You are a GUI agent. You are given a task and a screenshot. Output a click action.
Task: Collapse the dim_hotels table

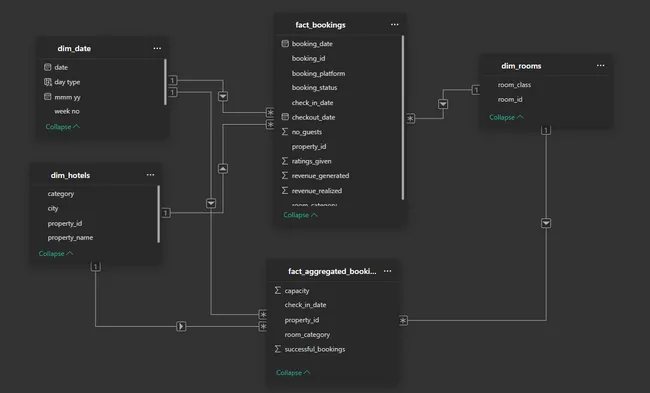coord(56,253)
